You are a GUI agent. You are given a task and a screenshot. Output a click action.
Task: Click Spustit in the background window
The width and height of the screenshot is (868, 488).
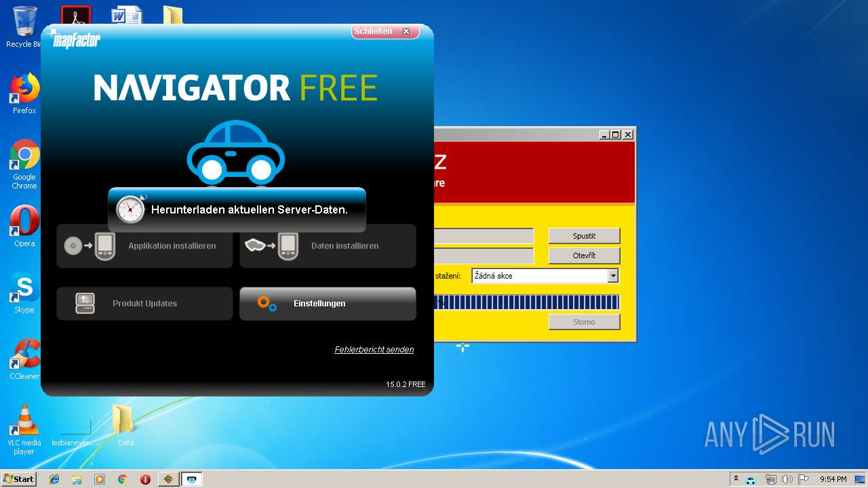(x=584, y=236)
